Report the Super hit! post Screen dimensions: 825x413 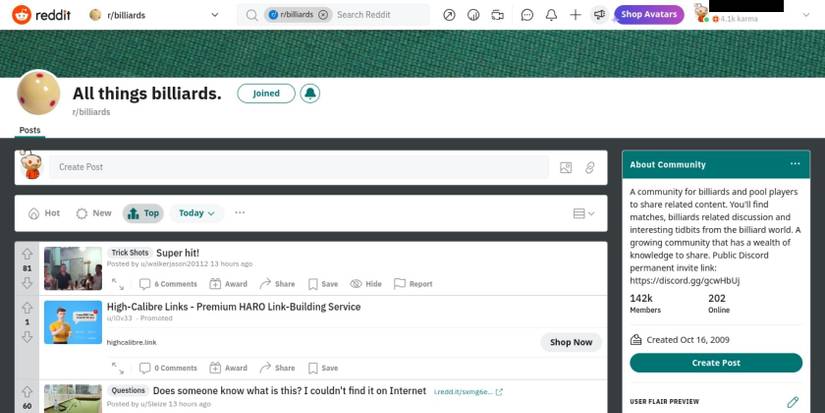click(413, 284)
